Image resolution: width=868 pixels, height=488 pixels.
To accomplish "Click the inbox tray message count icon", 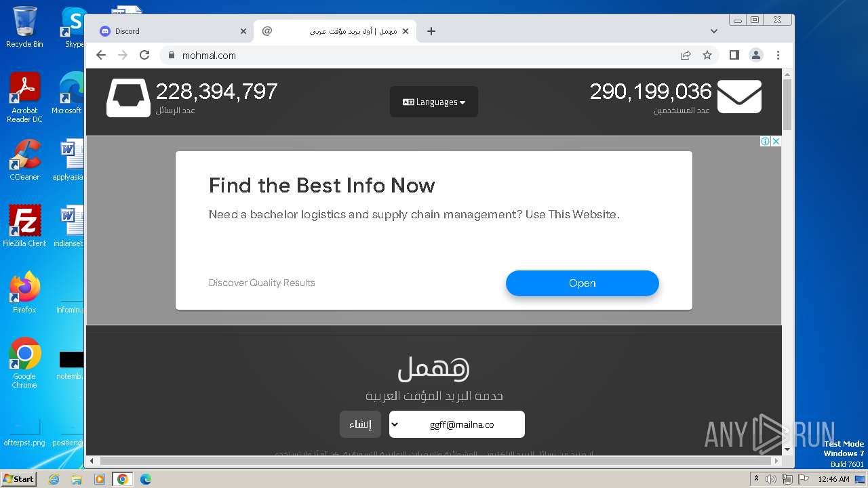I will point(128,98).
